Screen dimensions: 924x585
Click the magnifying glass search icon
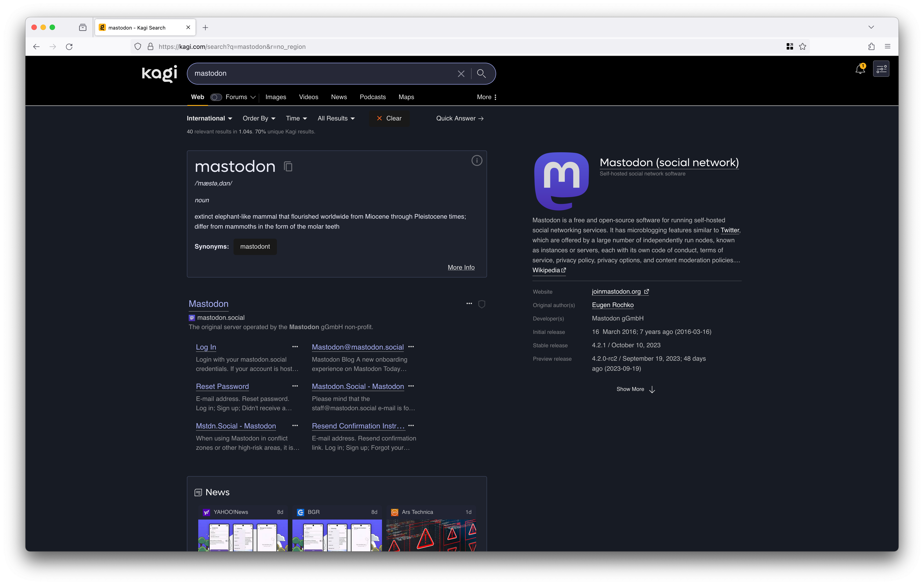[x=481, y=74]
